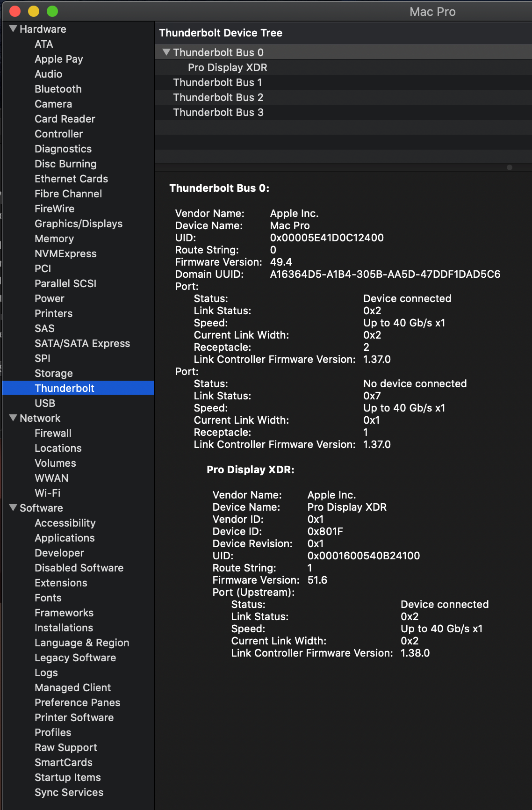Select Fonts sidebar item
This screenshot has width=532, height=810.
click(x=48, y=598)
